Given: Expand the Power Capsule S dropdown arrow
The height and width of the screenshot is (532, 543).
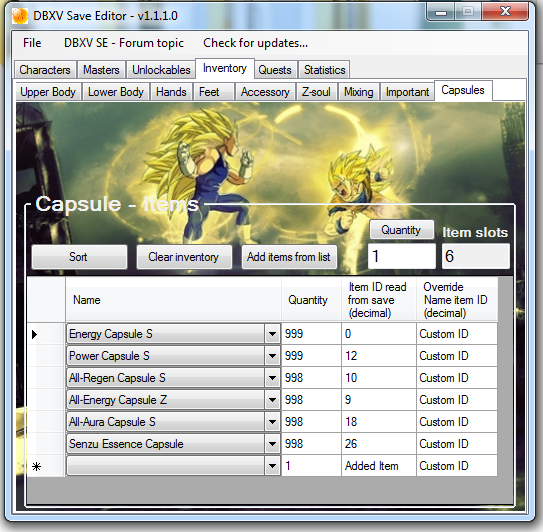Looking at the screenshot, I should click(273, 356).
